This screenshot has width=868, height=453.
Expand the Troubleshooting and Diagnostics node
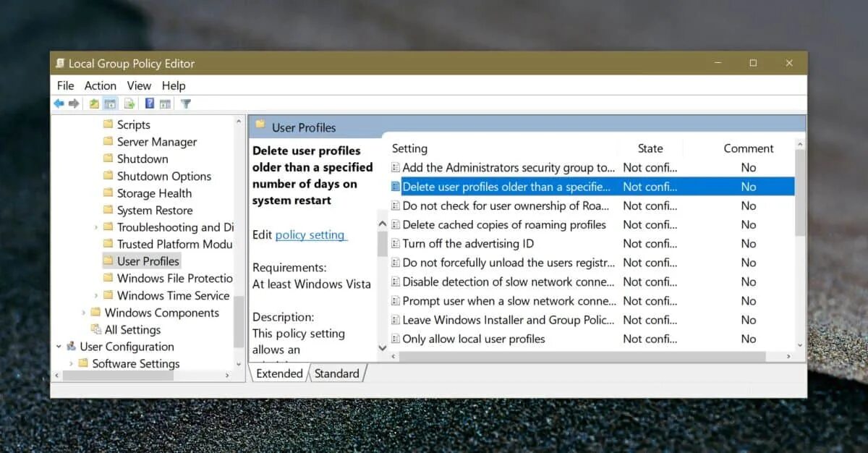point(96,227)
